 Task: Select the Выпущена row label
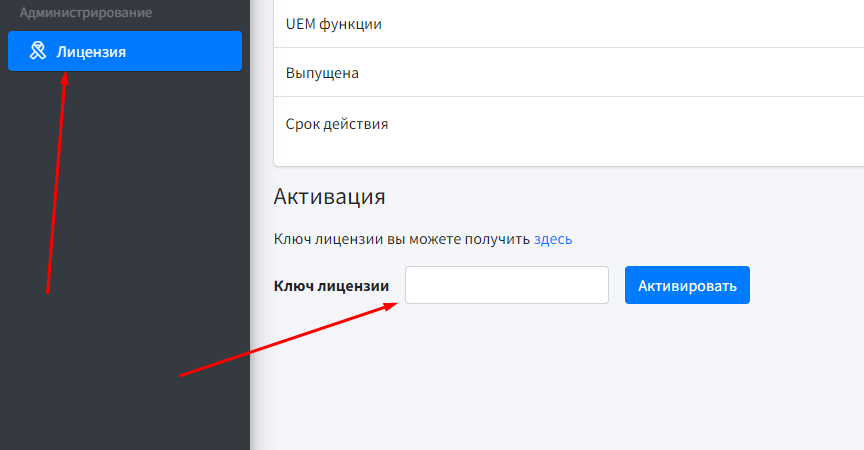pos(322,73)
